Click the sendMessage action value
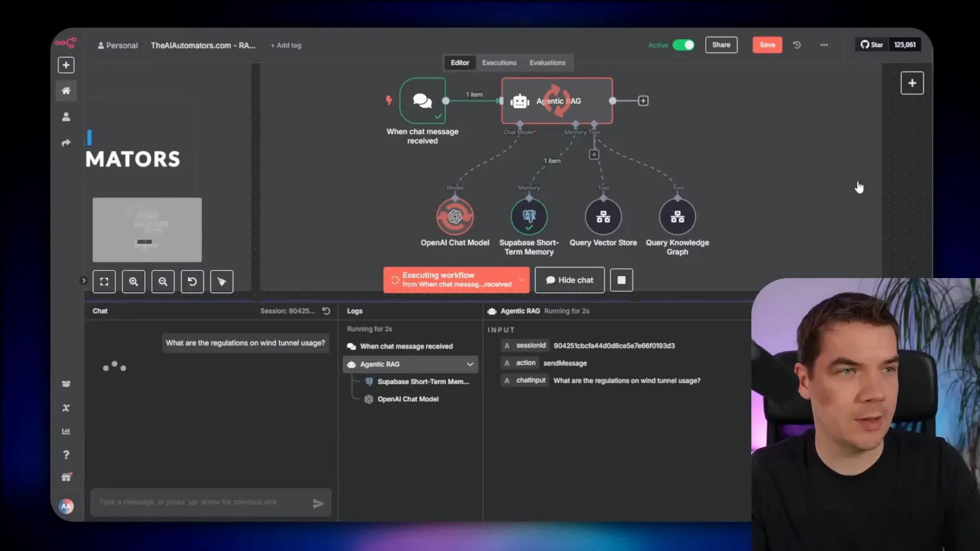Screen dimensions: 980x551 coord(565,363)
